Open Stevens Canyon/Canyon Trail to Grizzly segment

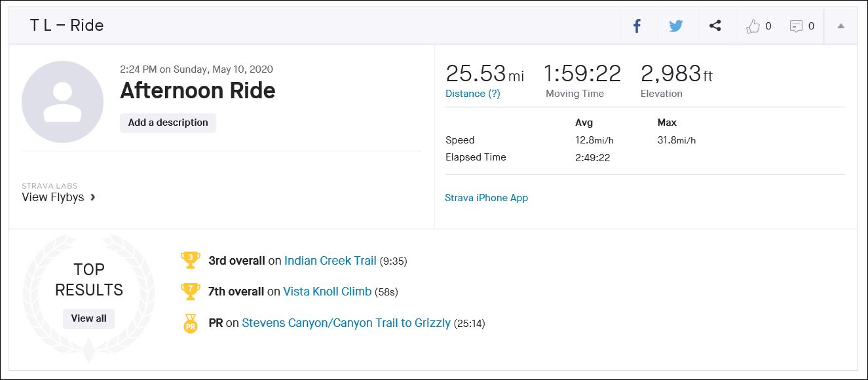pyautogui.click(x=346, y=323)
